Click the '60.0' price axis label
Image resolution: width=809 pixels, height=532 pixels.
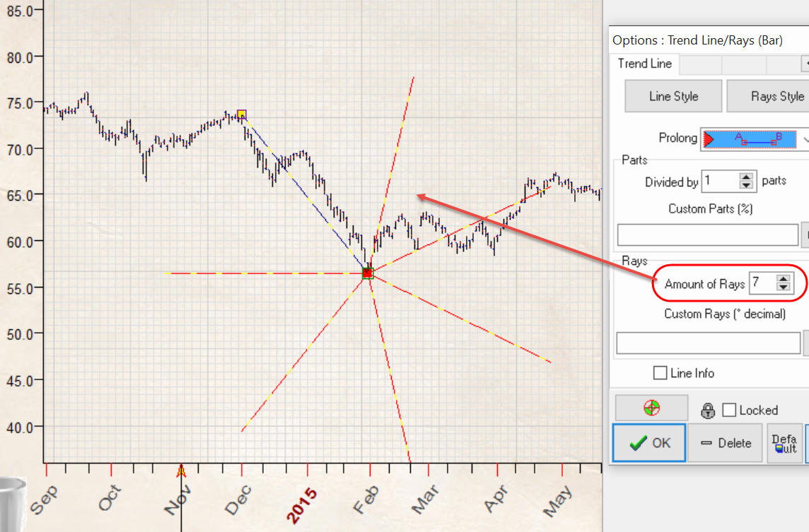tap(20, 242)
